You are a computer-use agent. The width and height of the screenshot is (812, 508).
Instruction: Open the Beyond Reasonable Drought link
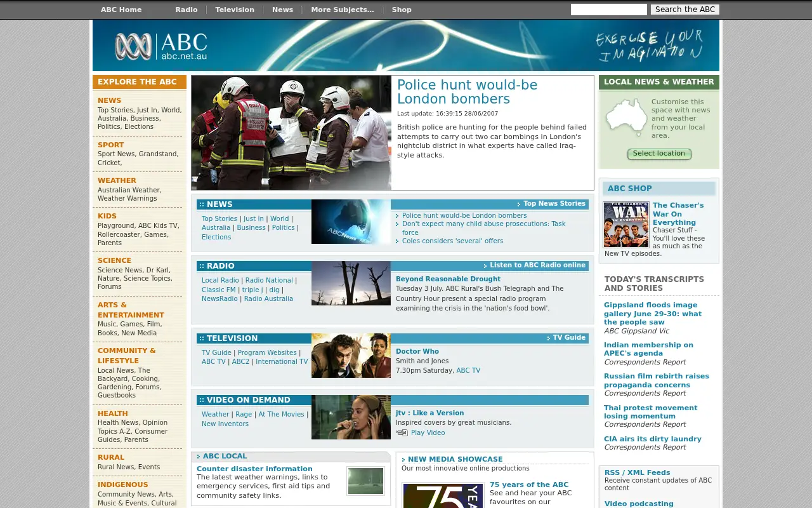(448, 279)
